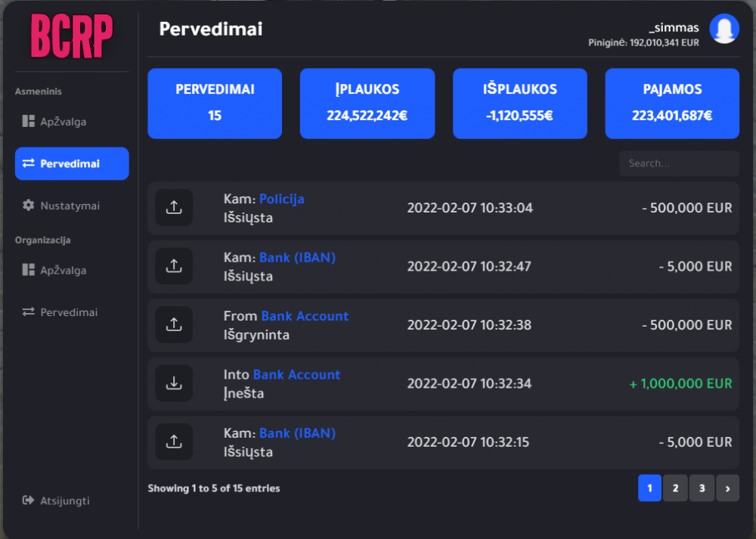Click next page arrow in pagination

[727, 488]
